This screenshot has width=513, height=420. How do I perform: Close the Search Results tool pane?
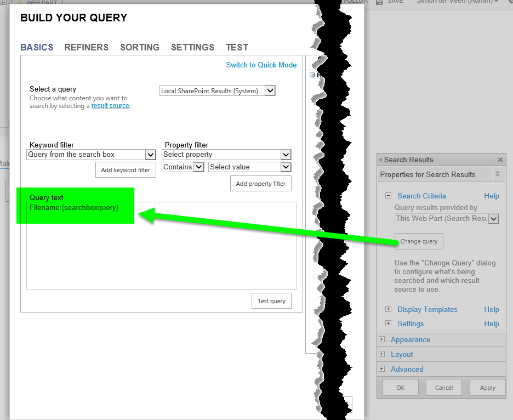500,160
